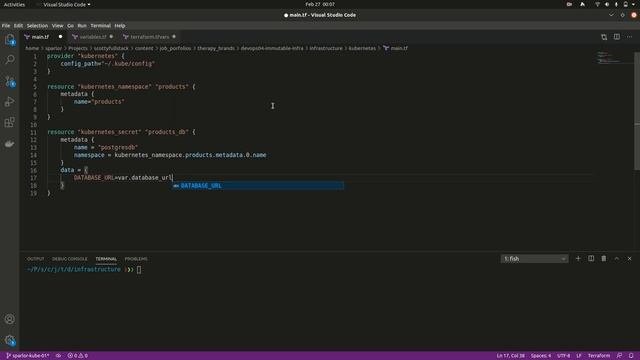Open the terminal shell selector dropdown '1: fish'
The image size is (640, 360).
pyautogui.click(x=534, y=259)
